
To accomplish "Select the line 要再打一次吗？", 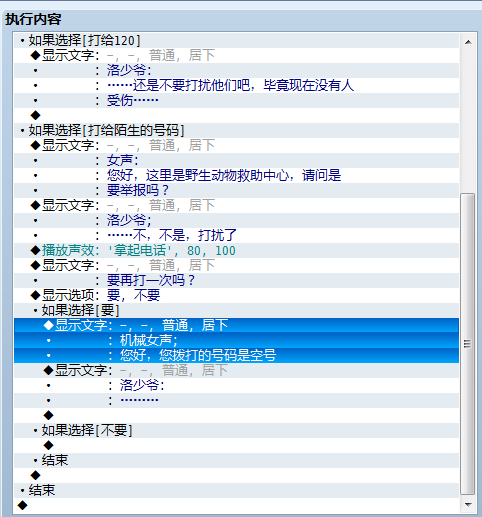I will point(236,280).
